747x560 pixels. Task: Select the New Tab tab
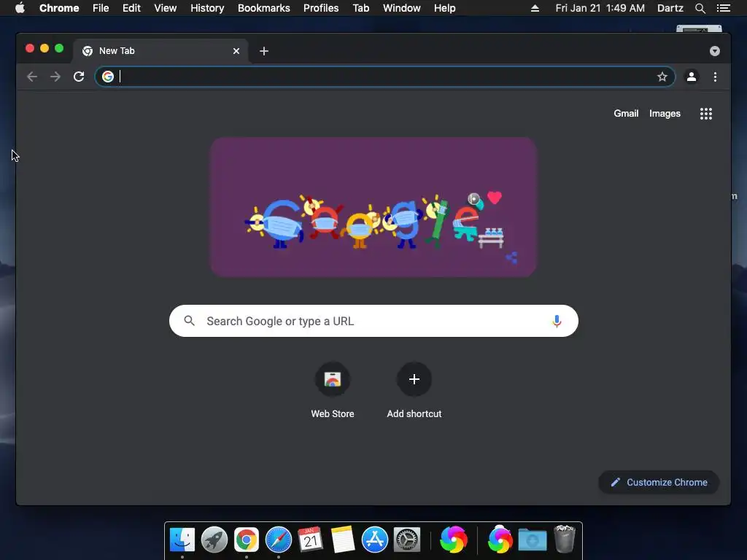click(x=160, y=51)
